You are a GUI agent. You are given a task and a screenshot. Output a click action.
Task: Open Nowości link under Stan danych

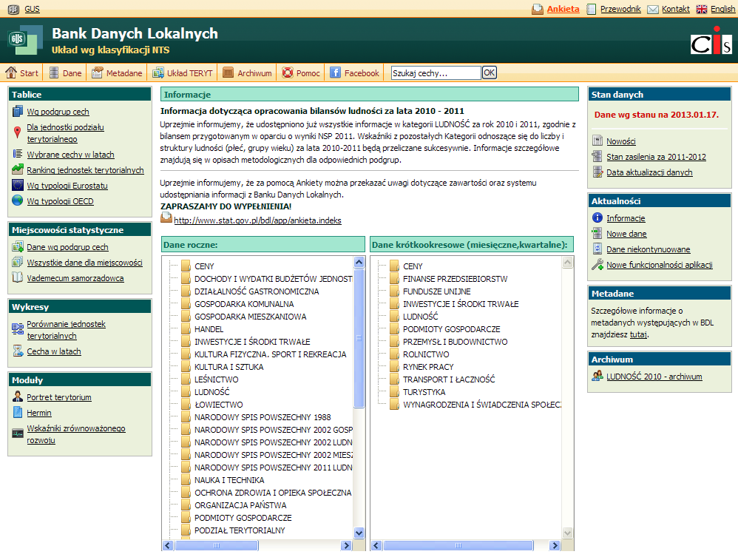click(621, 141)
